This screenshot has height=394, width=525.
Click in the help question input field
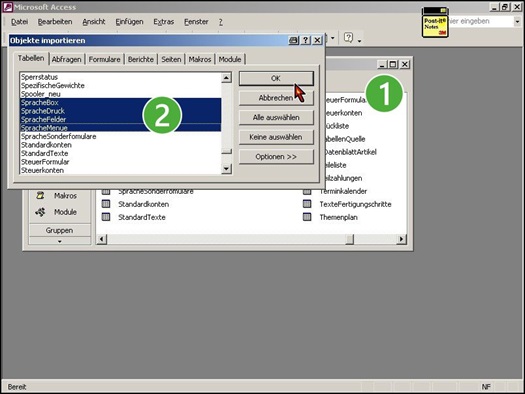point(481,21)
